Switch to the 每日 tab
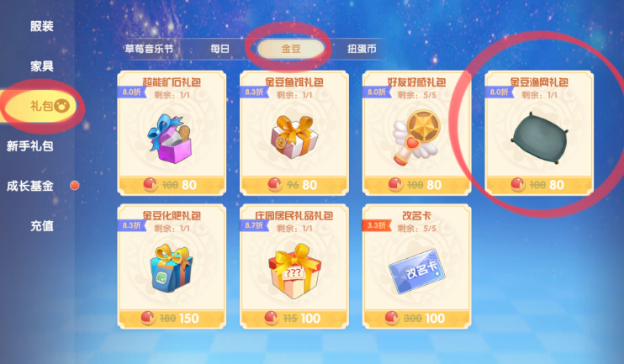This screenshot has height=364, width=624. click(x=219, y=49)
